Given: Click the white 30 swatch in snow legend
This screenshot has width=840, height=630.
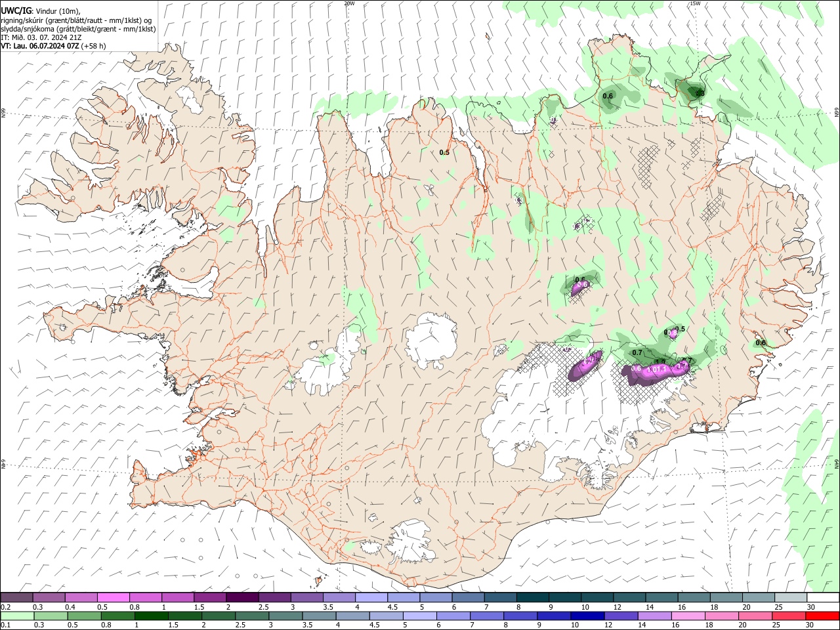Looking at the screenshot, I should coord(822,598).
